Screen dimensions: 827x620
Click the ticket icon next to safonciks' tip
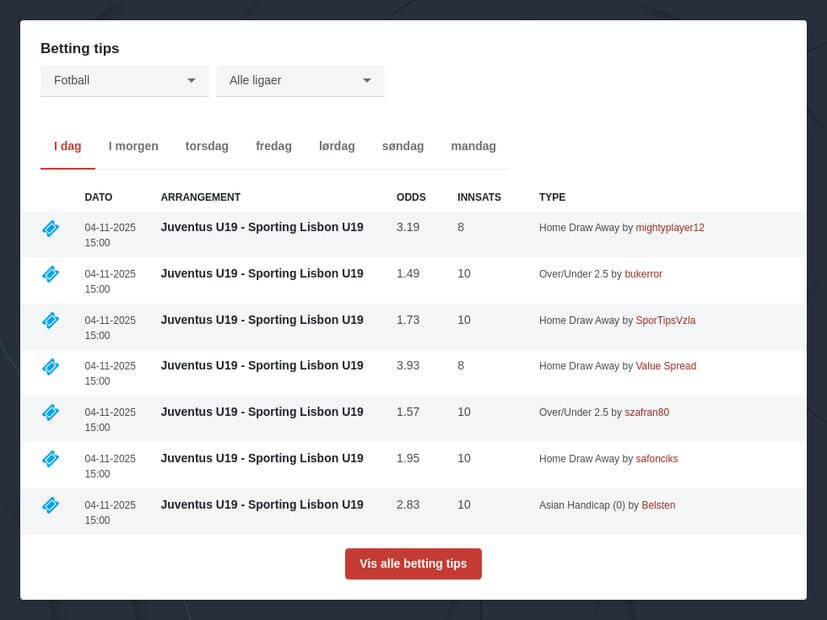(x=50, y=459)
